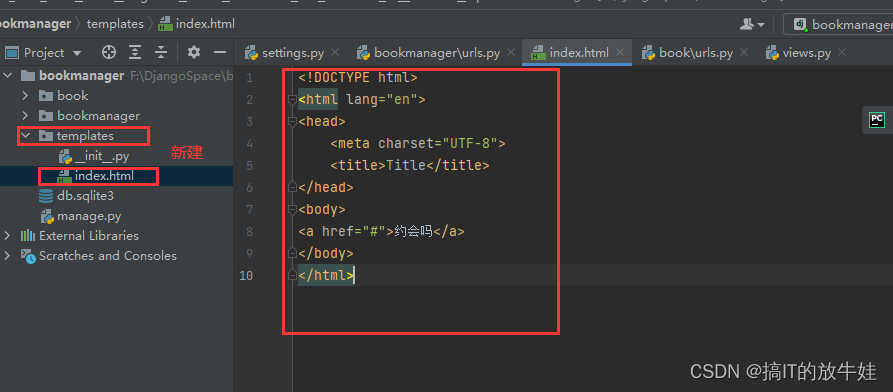The image size is (893, 392).
Task: Click the templates breadcrumb in navigation bar
Action: [115, 24]
